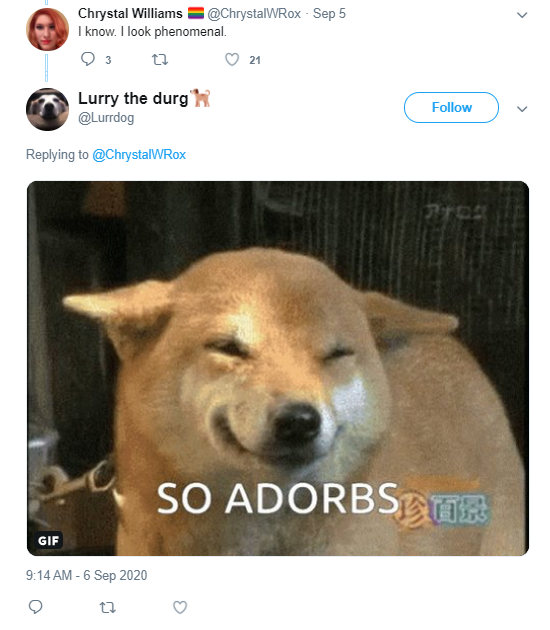Retweet Chrystal Williams' tweet
This screenshot has width=550, height=630.
pyautogui.click(x=159, y=60)
